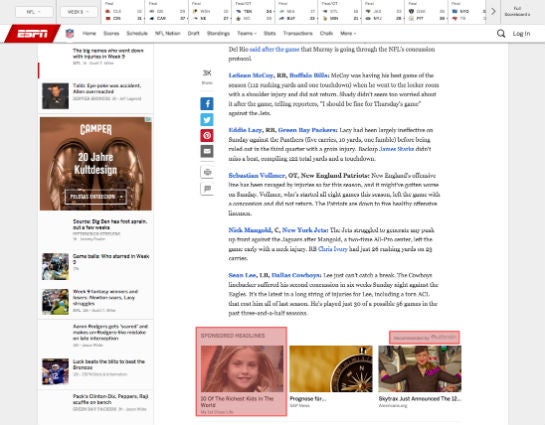The height and width of the screenshot is (425, 545).
Task: Open the Scores tab
Action: tap(111, 33)
